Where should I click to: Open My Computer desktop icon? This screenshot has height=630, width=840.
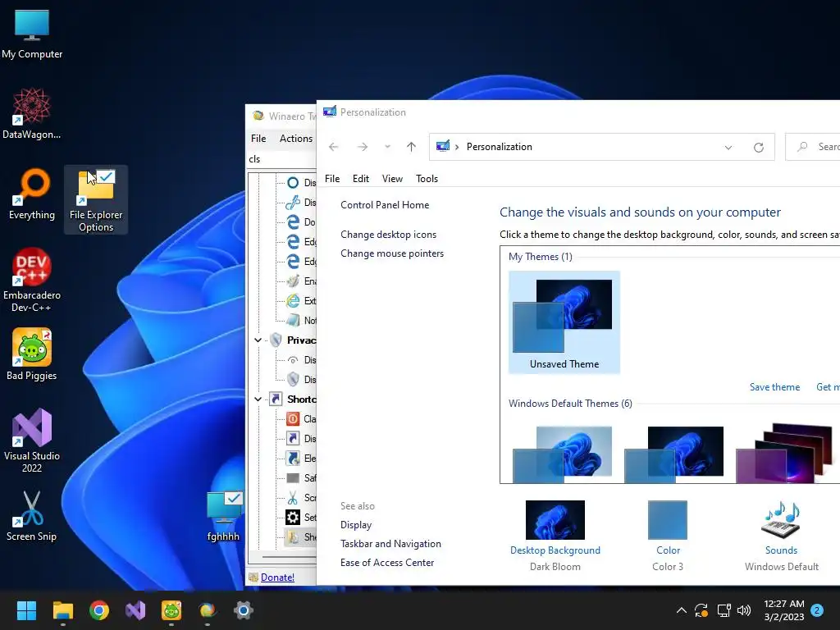(32, 34)
